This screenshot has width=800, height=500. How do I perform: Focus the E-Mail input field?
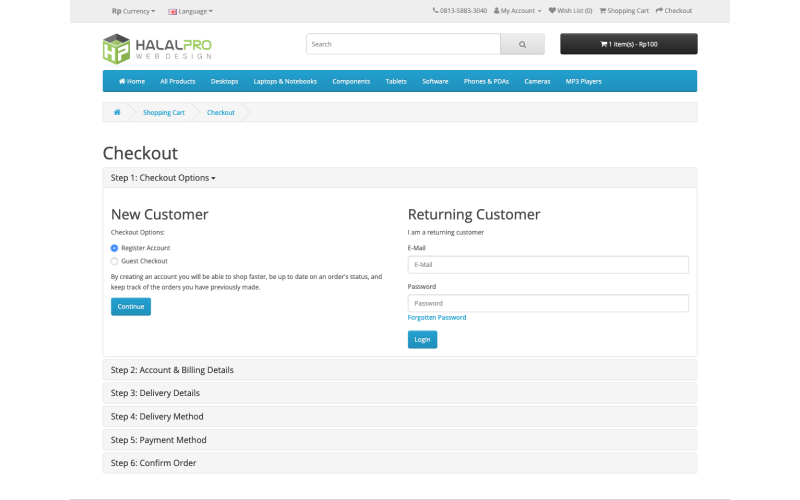548,265
